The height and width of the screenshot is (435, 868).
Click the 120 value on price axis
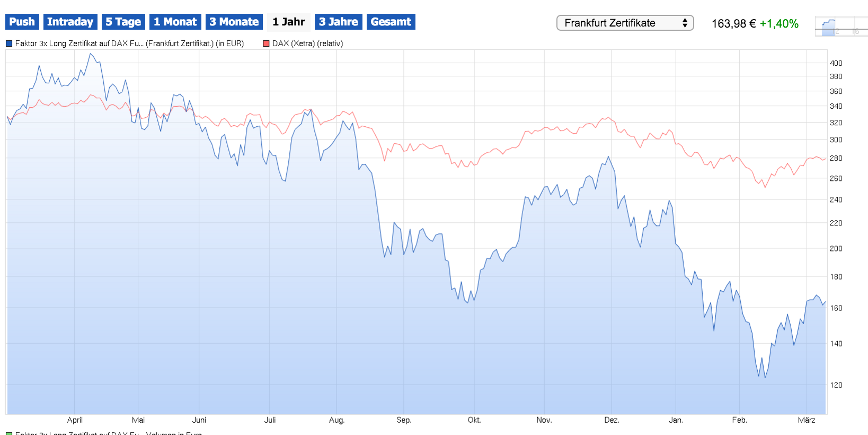[x=836, y=385]
